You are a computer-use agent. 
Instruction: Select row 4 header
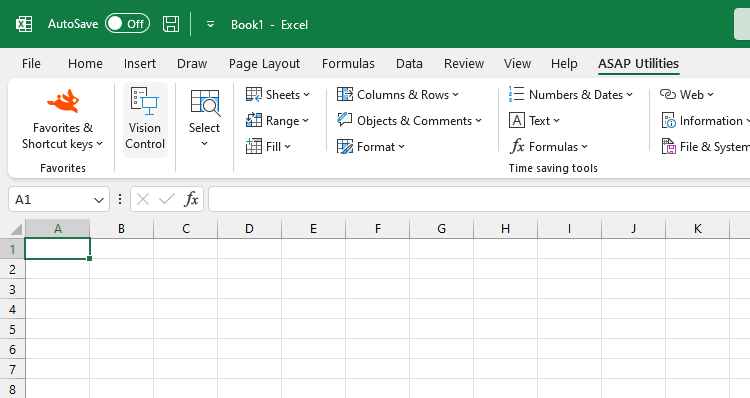[x=12, y=309]
